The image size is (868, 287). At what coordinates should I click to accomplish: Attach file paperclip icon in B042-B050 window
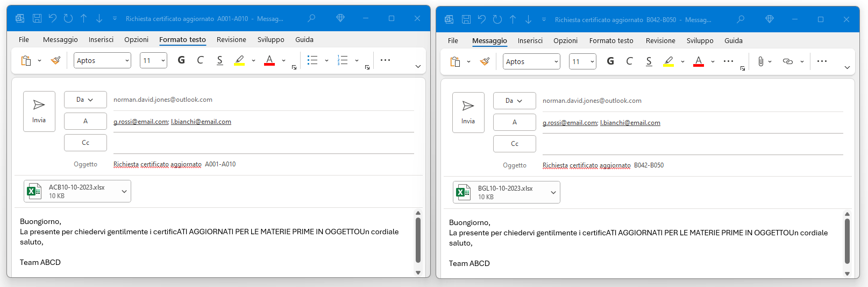(x=760, y=61)
